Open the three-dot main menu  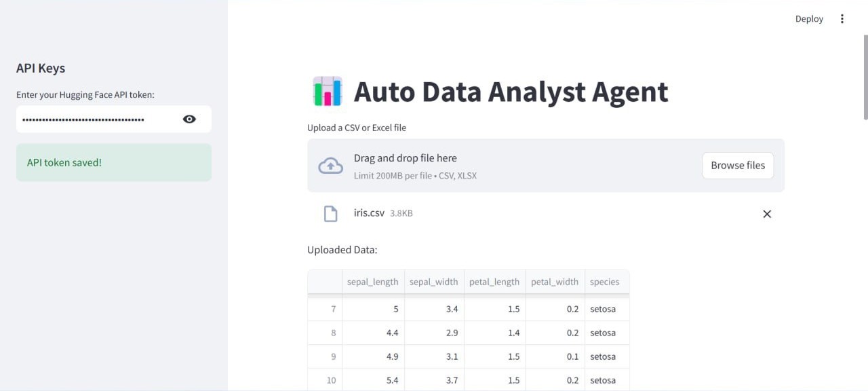[x=842, y=19]
